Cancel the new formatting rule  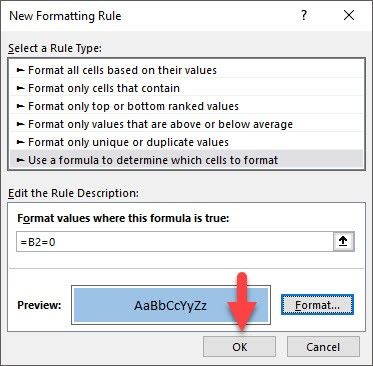(x=323, y=347)
